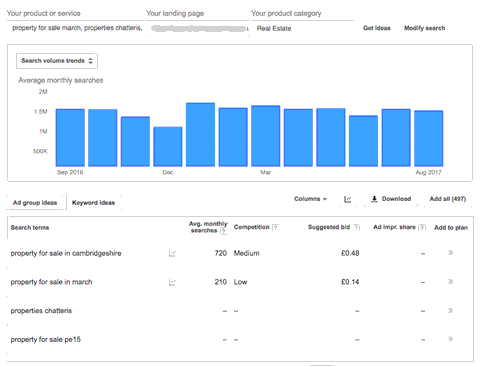480x367 pixels.
Task: Click the Sep 2016 bar in chart
Action: tap(70, 137)
